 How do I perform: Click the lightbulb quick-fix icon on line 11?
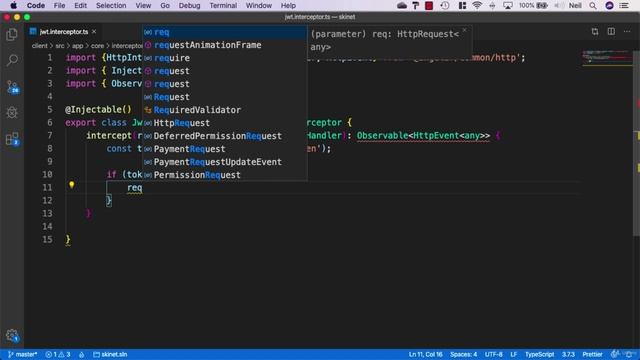(x=71, y=185)
